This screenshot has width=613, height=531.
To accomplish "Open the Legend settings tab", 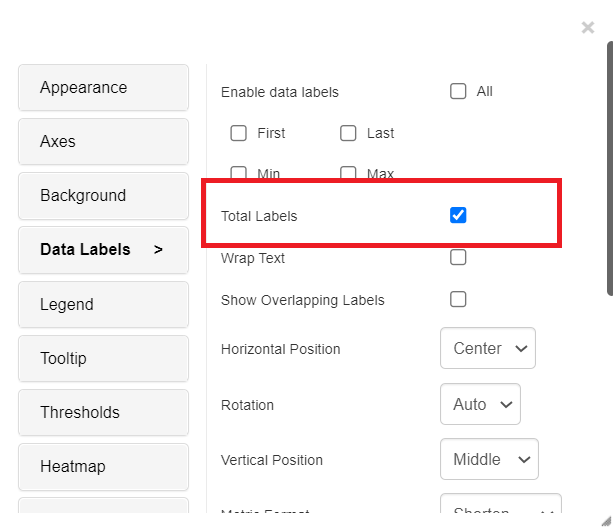I will click(x=103, y=304).
